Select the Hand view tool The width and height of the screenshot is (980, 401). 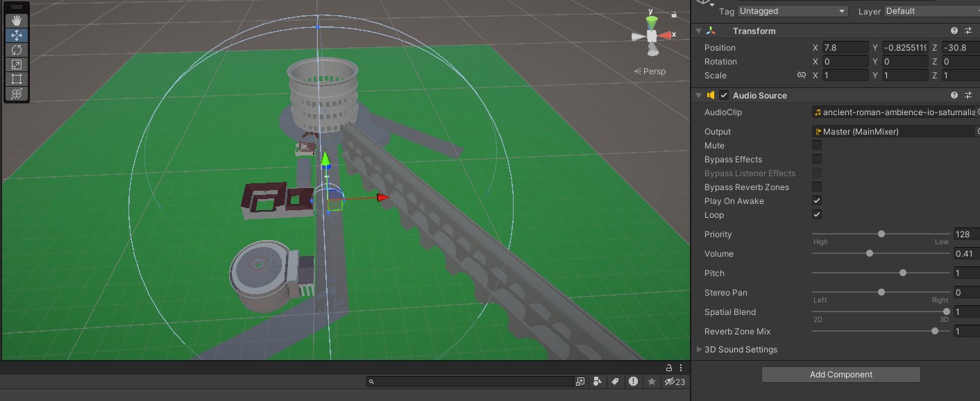17,21
